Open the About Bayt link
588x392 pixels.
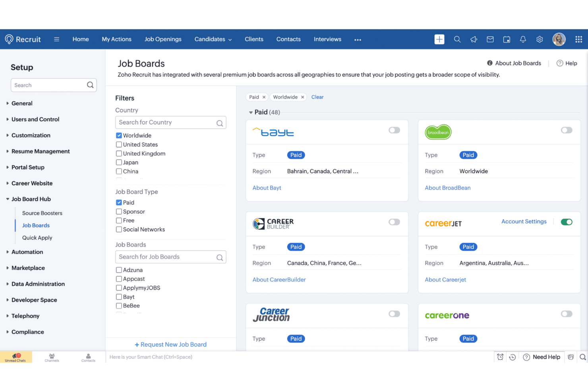267,188
